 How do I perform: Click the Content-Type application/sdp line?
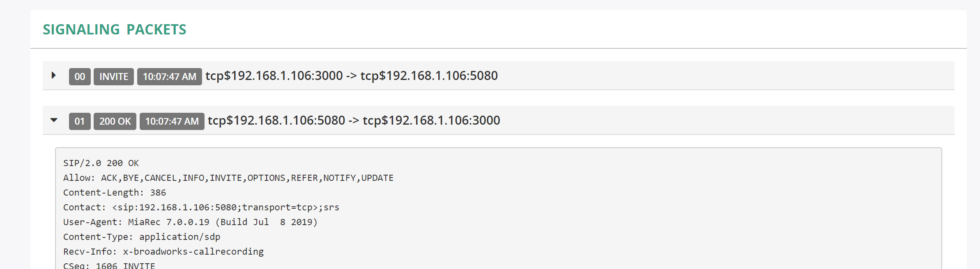tap(142, 237)
